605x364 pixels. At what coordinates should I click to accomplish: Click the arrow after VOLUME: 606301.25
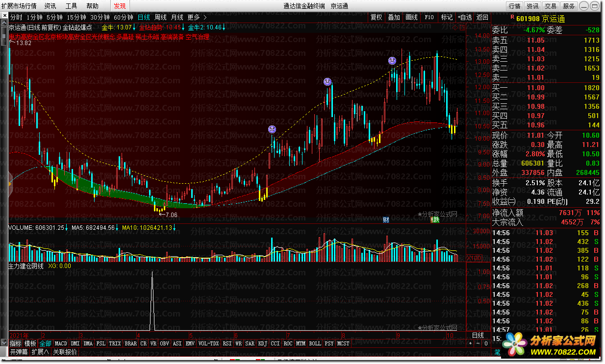67,228
